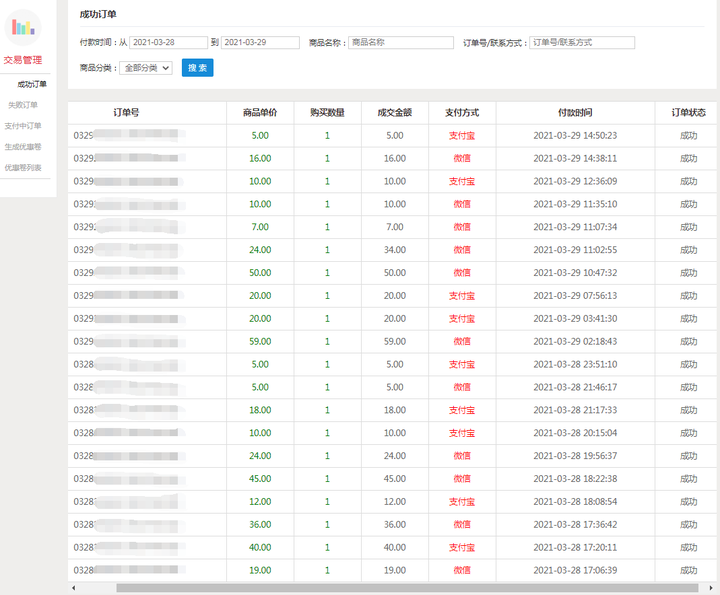Click the transaction amount 50.00
This screenshot has height=595, width=720.
pos(395,273)
